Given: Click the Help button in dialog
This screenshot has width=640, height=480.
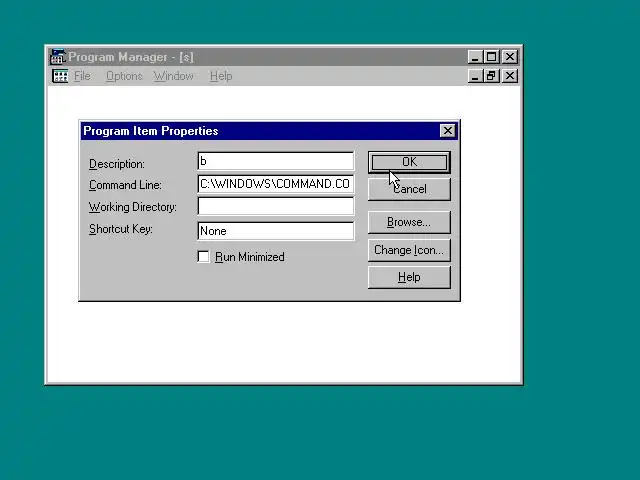Looking at the screenshot, I should tap(409, 277).
